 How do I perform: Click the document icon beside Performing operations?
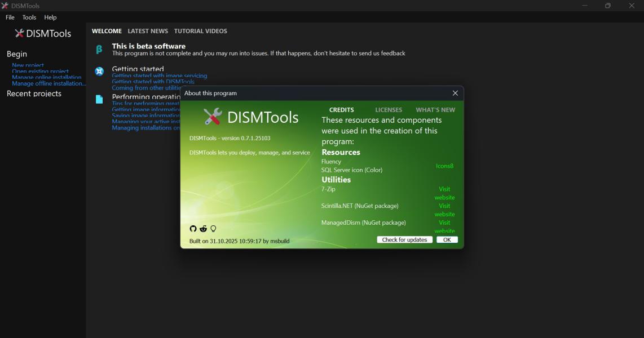(x=99, y=99)
